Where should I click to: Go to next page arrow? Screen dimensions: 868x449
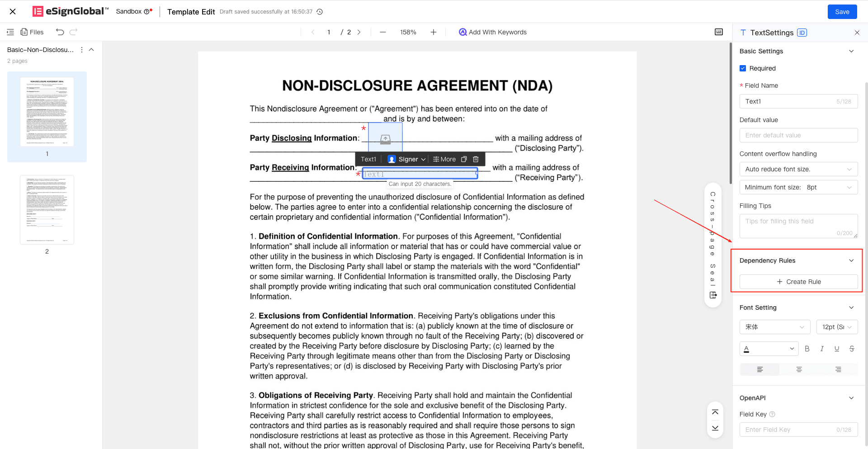tap(359, 32)
